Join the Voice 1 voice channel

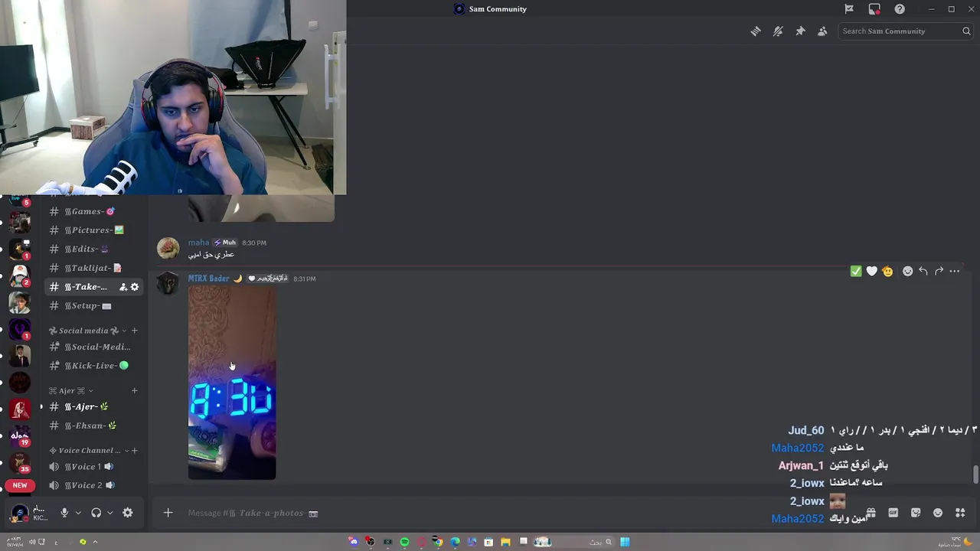coord(95,467)
